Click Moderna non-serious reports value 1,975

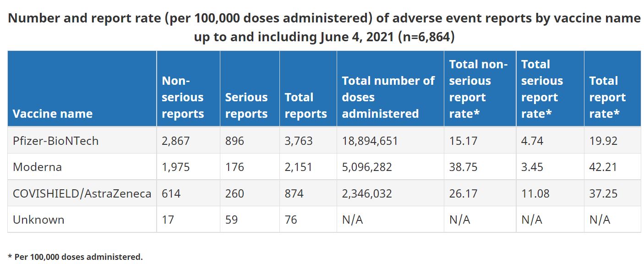tap(175, 167)
